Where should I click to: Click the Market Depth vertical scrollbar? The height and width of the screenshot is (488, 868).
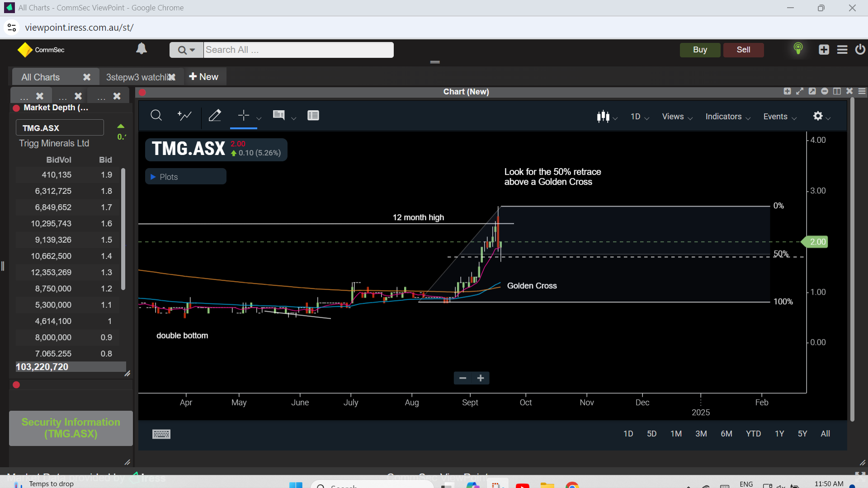(x=123, y=229)
